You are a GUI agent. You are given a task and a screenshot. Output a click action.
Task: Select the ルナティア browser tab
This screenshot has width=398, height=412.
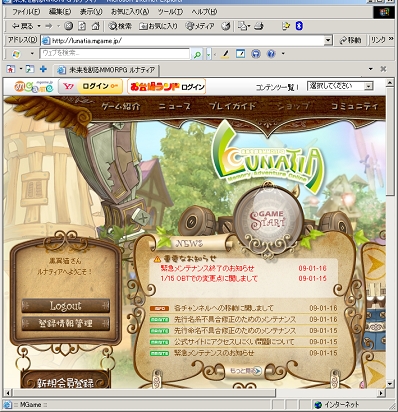[x=107, y=70]
